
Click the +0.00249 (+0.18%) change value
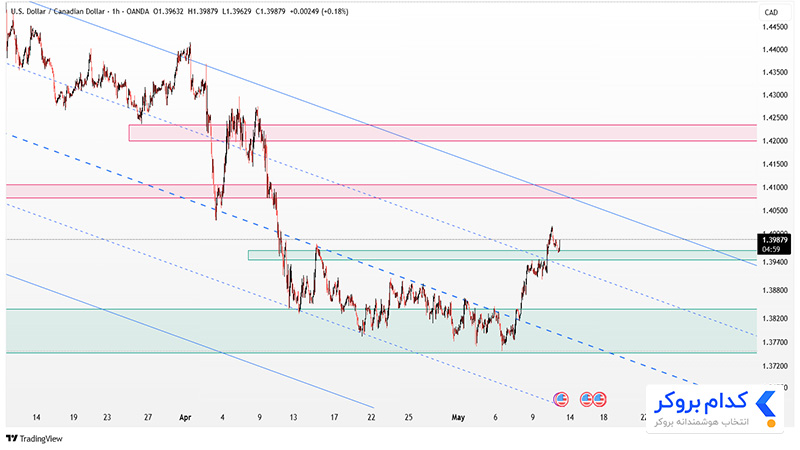pos(319,11)
